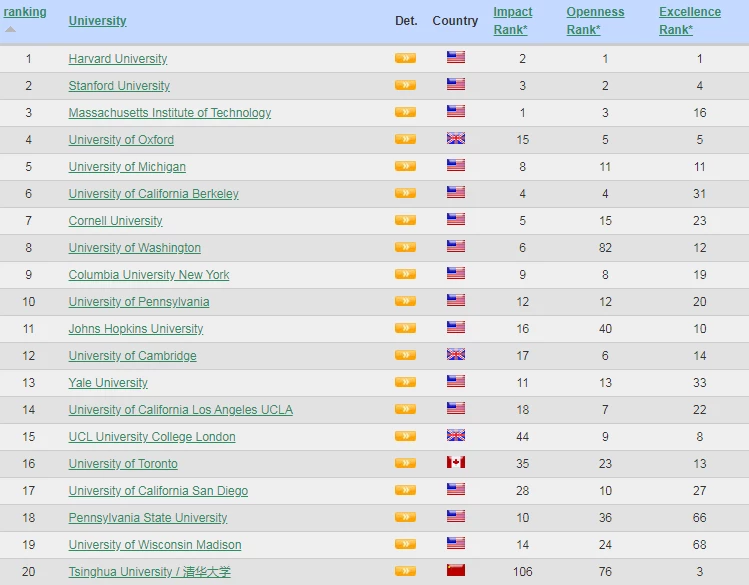
Task: Open details for Pennsylvania State University
Action: 405,517
